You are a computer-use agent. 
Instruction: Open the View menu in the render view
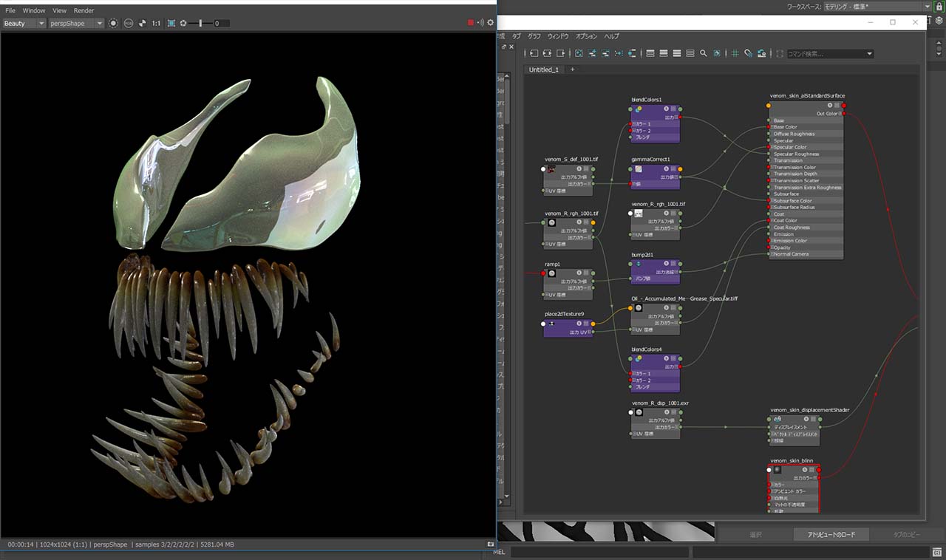click(x=60, y=11)
